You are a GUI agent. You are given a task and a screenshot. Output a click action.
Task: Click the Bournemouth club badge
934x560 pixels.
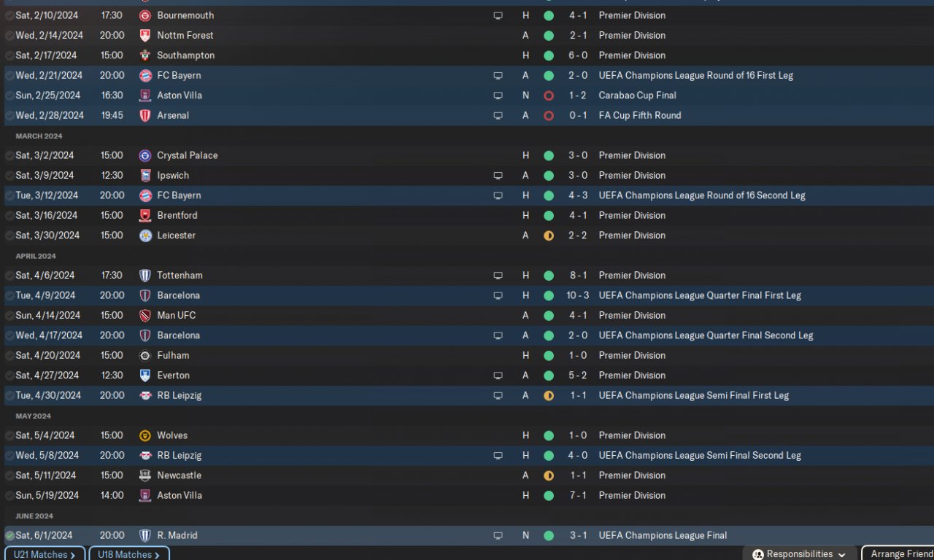click(144, 15)
